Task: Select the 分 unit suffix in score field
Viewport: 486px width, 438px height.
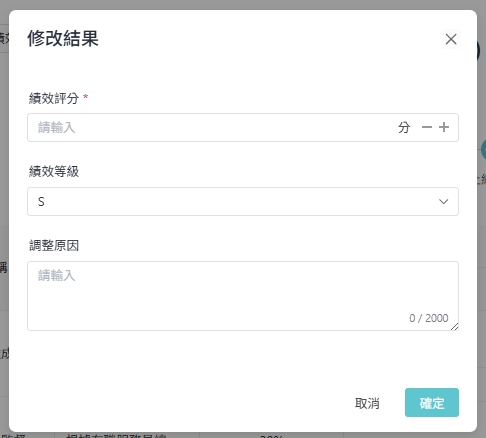Action: 404,128
